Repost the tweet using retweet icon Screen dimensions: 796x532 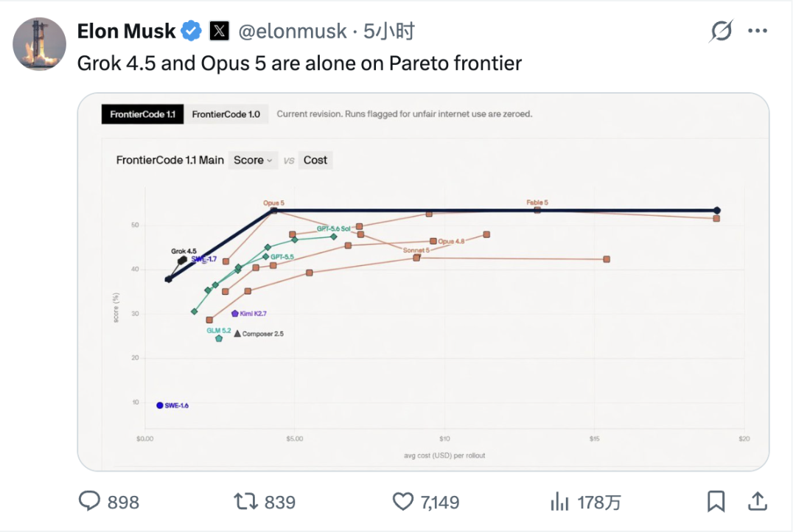[x=245, y=502]
